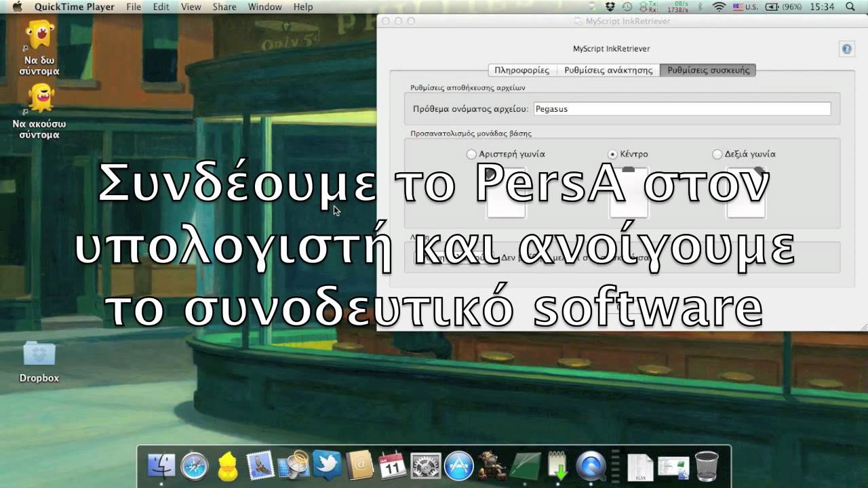The image size is (868, 488).
Task: Select the Αριστερή γωνία radio option
Action: click(x=506, y=154)
